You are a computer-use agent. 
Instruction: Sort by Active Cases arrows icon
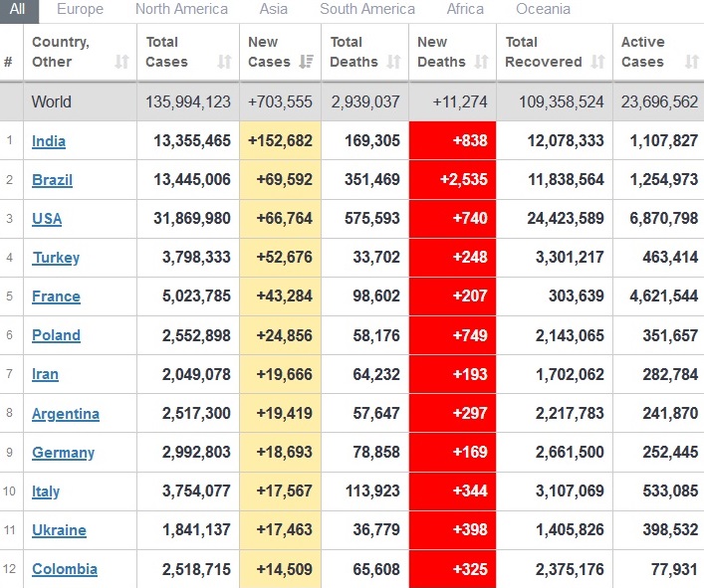691,62
